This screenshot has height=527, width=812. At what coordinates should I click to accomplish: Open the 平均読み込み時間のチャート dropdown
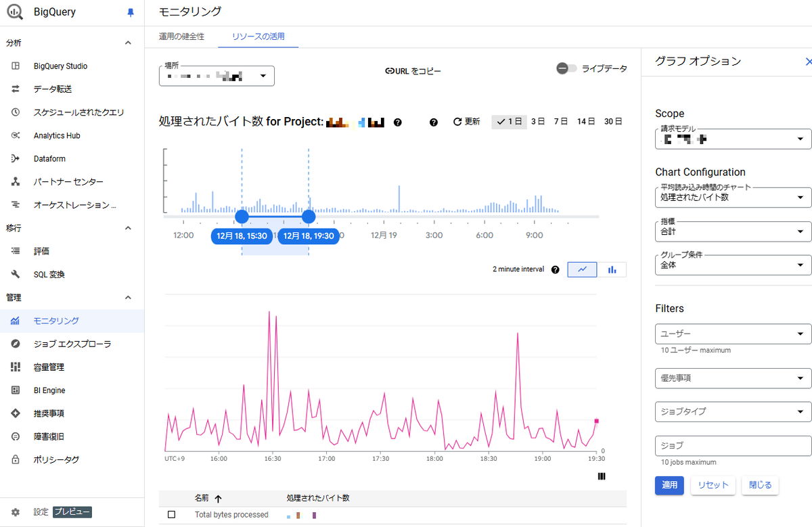[x=734, y=198]
